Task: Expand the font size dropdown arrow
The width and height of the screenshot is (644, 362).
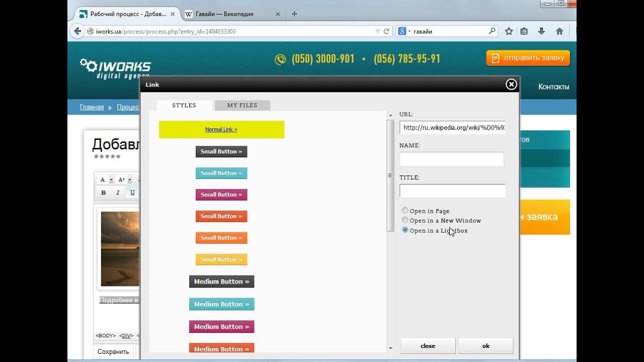Action: [x=129, y=179]
